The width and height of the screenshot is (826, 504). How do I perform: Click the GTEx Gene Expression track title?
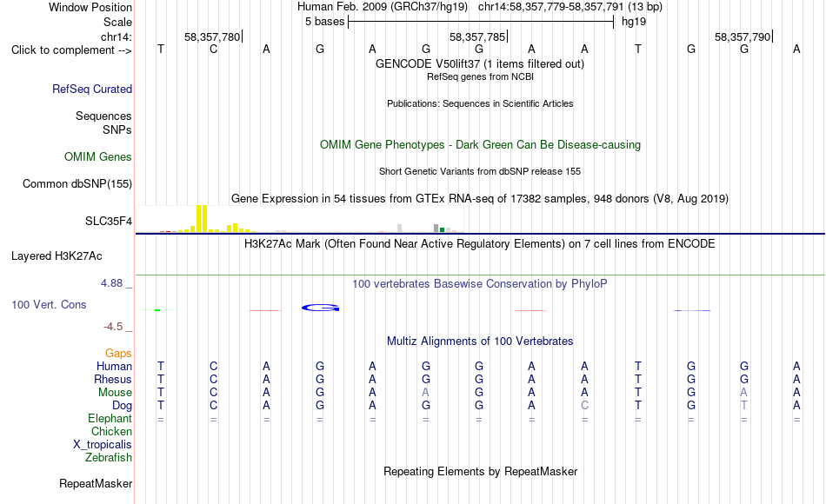[480, 198]
